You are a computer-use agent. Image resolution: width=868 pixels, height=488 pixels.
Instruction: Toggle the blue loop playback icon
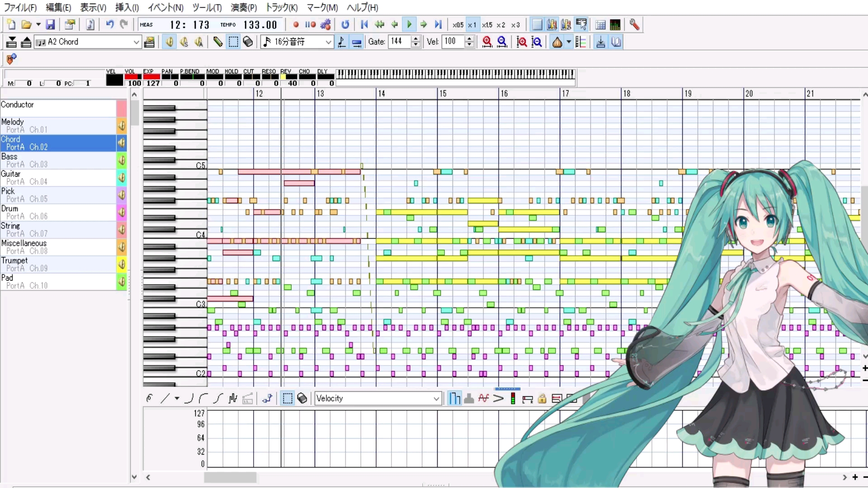tap(345, 25)
